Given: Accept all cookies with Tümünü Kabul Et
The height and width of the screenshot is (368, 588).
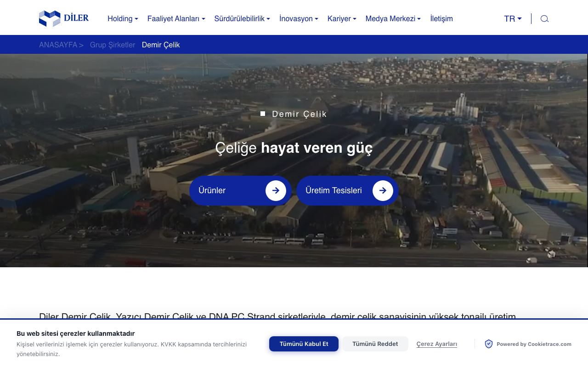Looking at the screenshot, I should coord(304,344).
